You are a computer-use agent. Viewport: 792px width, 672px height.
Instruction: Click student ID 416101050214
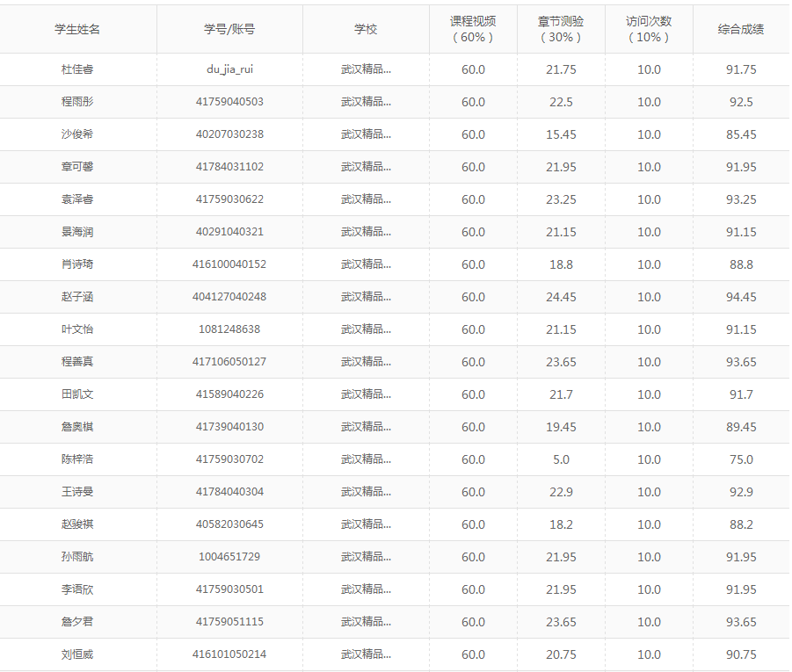coord(229,654)
